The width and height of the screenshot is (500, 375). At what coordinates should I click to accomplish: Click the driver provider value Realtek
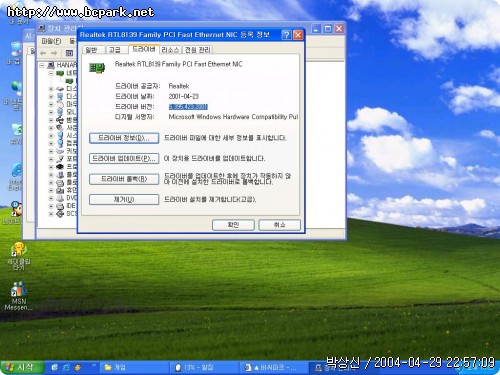[x=179, y=86]
